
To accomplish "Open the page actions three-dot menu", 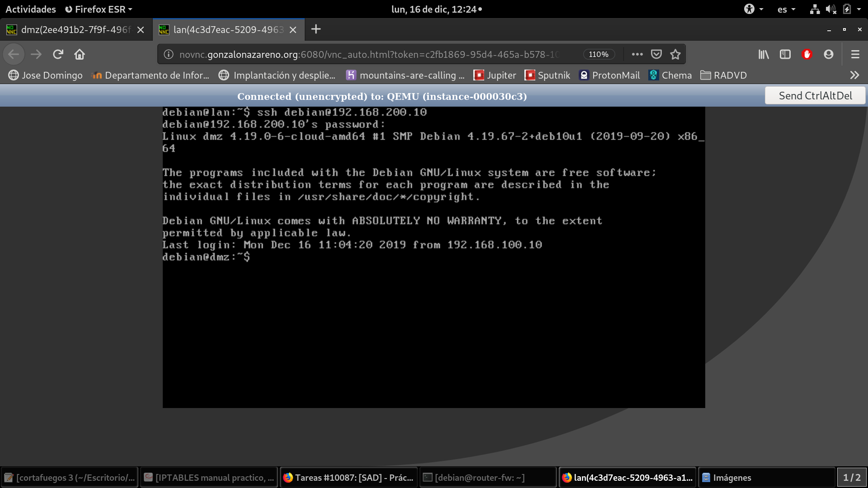I will [637, 54].
